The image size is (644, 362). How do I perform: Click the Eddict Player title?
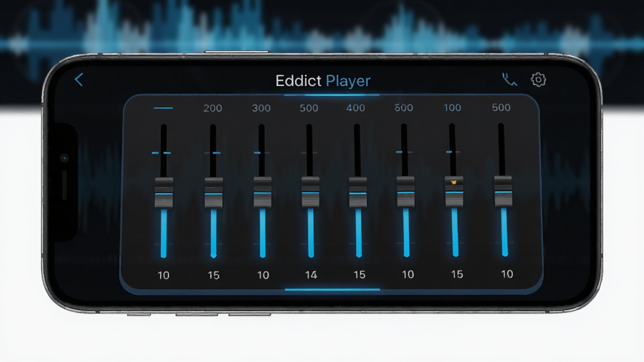[x=323, y=81]
